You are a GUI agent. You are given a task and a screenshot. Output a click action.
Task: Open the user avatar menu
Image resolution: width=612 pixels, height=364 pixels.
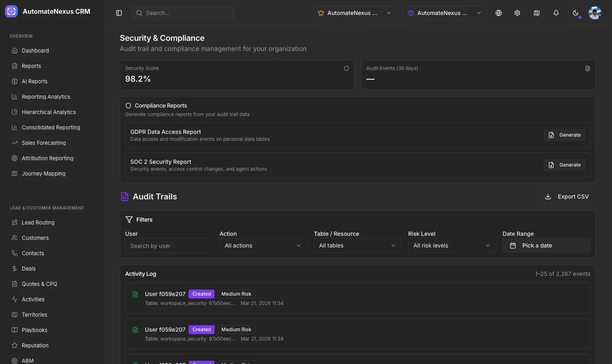595,13
